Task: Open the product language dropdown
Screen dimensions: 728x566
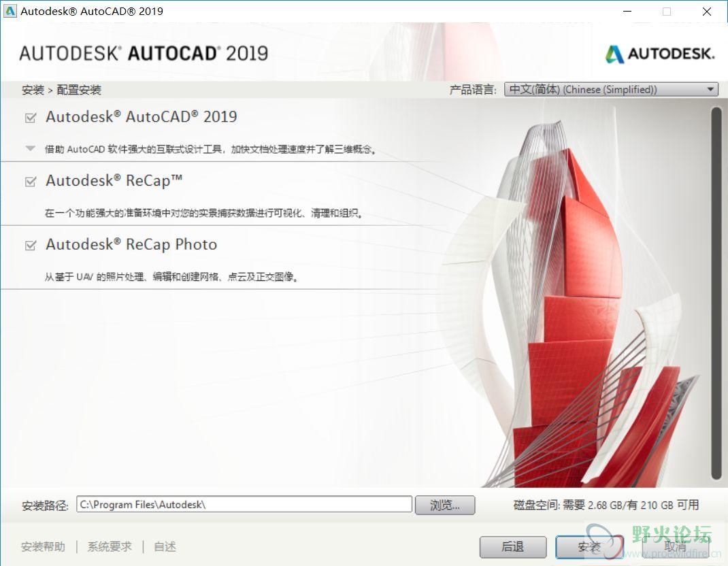Action: click(x=611, y=89)
